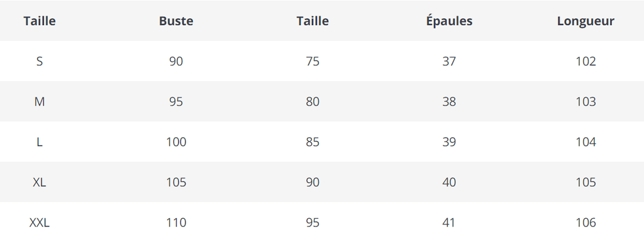The image size is (644, 244).
Task: Click the Taille header between Buste and Épaules
Action: (x=313, y=21)
